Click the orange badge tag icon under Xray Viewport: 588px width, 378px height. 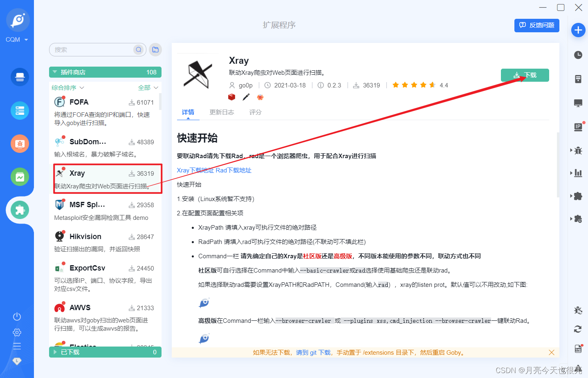point(260,97)
